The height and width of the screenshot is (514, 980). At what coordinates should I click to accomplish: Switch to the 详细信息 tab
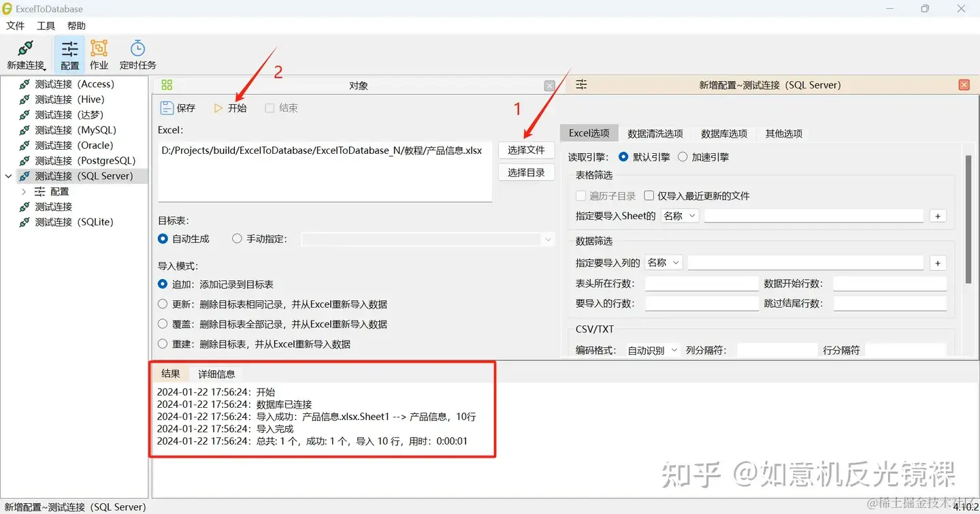(x=216, y=374)
